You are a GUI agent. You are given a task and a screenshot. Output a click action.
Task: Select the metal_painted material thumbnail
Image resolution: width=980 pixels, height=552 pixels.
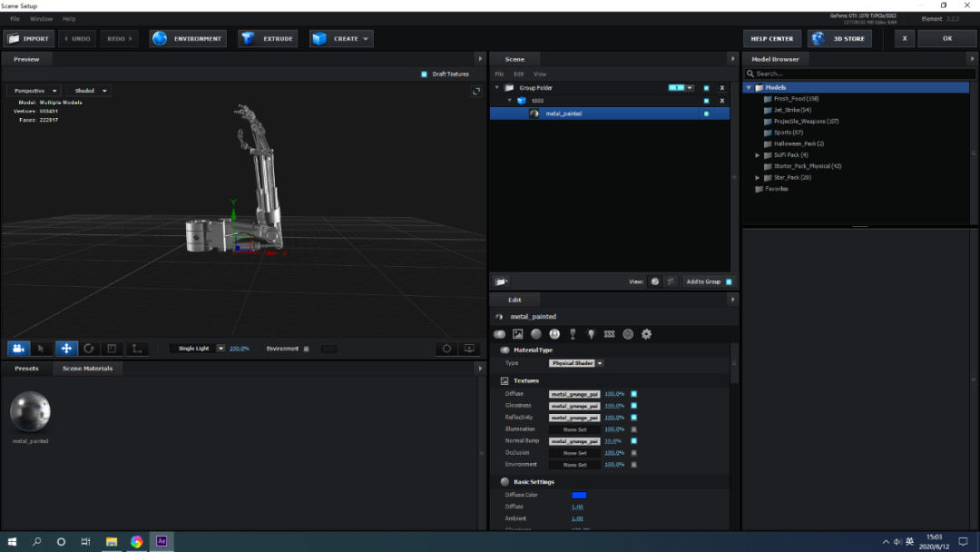click(30, 412)
